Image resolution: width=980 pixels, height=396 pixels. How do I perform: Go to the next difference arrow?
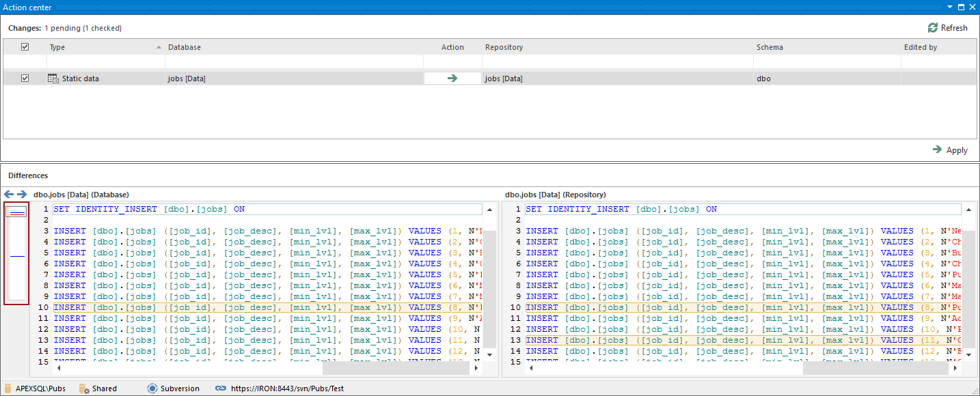(x=22, y=195)
